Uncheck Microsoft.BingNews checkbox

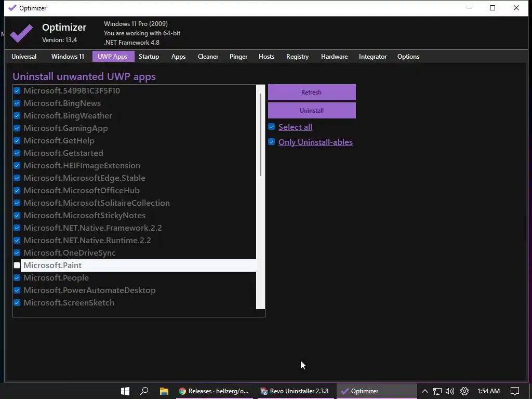click(17, 103)
